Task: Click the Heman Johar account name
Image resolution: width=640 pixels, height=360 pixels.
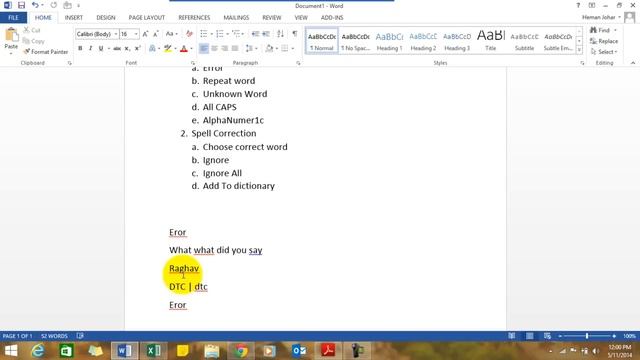Action: 598,17
